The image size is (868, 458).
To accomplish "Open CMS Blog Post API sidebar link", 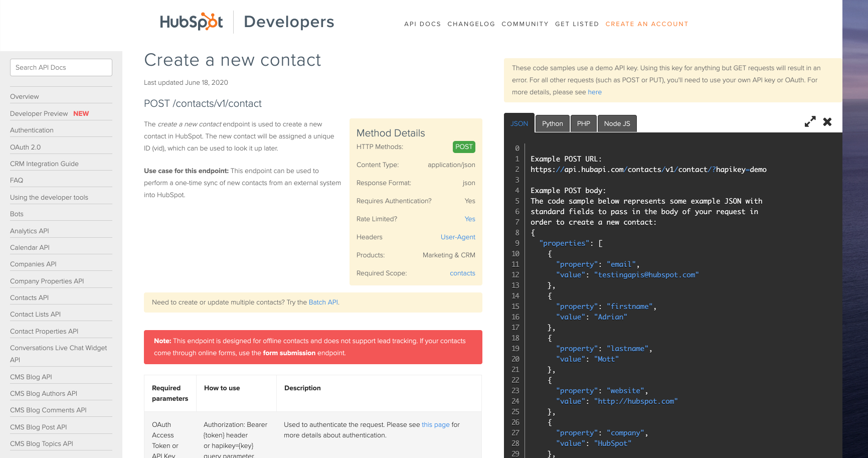I will point(39,427).
